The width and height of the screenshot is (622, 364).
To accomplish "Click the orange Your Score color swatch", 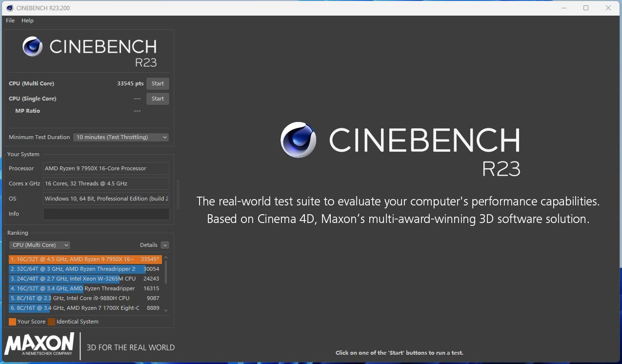I will tap(12, 322).
